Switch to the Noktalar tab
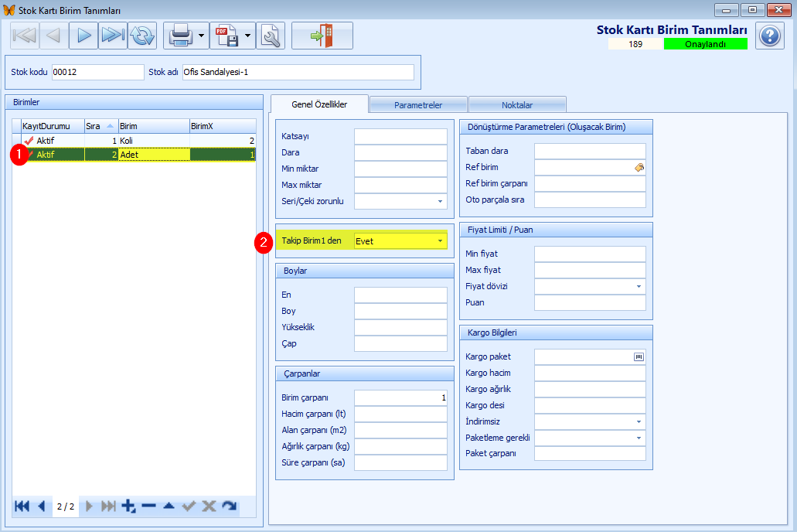Screen dimensions: 797x532 click(x=517, y=104)
